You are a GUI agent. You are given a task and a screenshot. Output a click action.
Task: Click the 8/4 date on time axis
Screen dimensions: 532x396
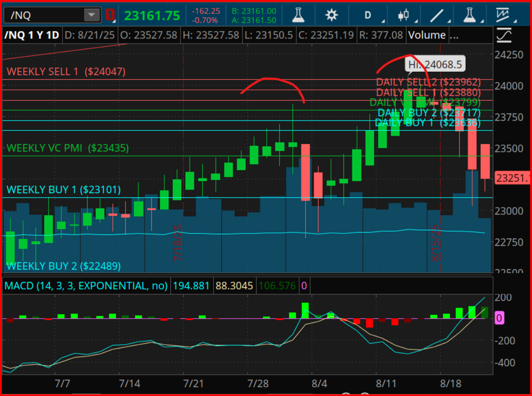[319, 384]
